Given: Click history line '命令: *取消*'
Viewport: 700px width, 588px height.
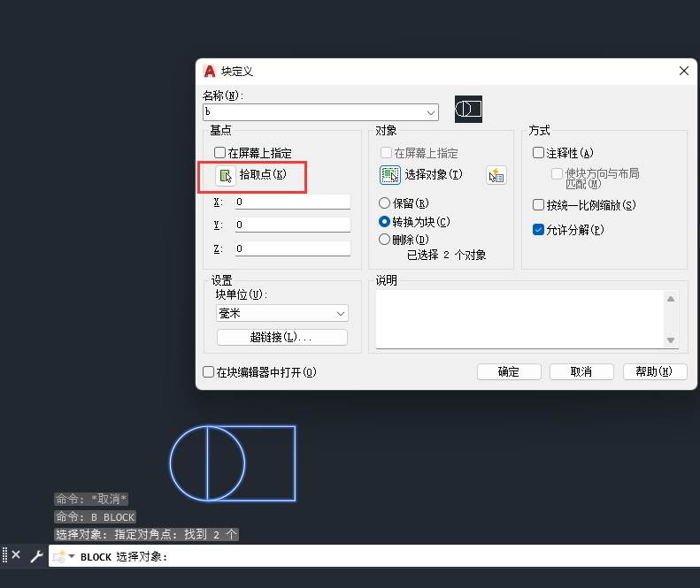Looking at the screenshot, I should pyautogui.click(x=91, y=499).
